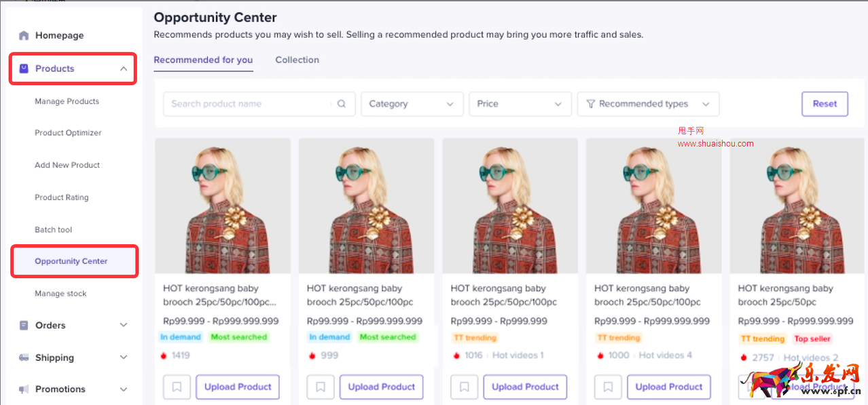Click the Promotions megaphone icon

[x=24, y=389]
